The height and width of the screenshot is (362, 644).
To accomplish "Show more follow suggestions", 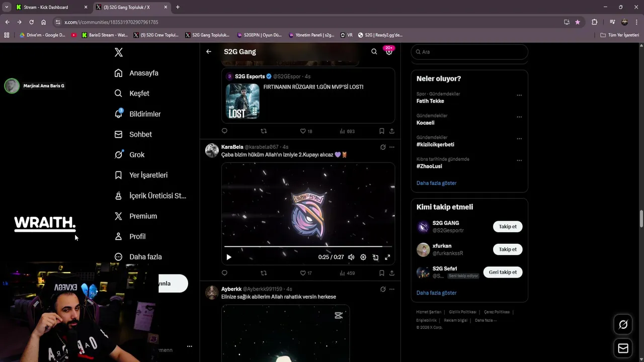I will pos(436,293).
